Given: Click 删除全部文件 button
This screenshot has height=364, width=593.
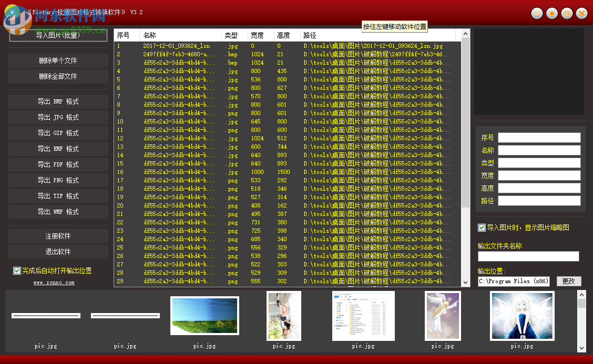Looking at the screenshot, I should [58, 77].
